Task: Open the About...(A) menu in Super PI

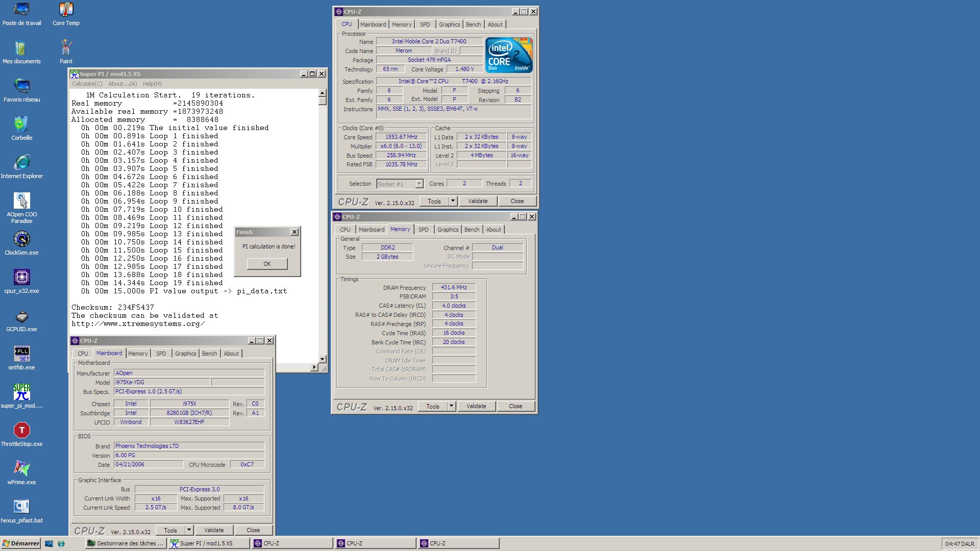Action: pyautogui.click(x=122, y=84)
